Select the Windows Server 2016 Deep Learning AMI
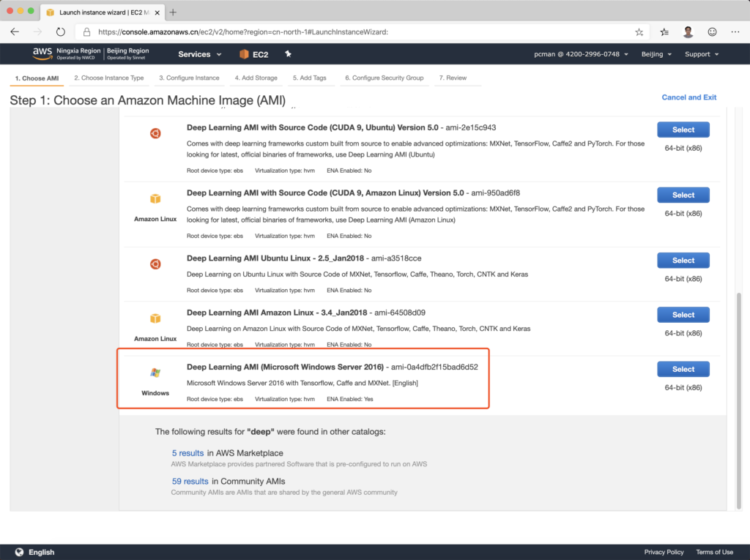The height and width of the screenshot is (560, 750). [x=683, y=369]
